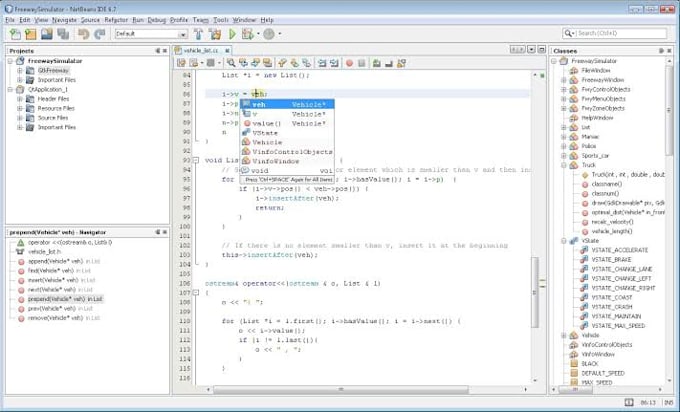Collapse the FreewaySimulator project node
680x412 pixels.
pyautogui.click(x=10, y=62)
